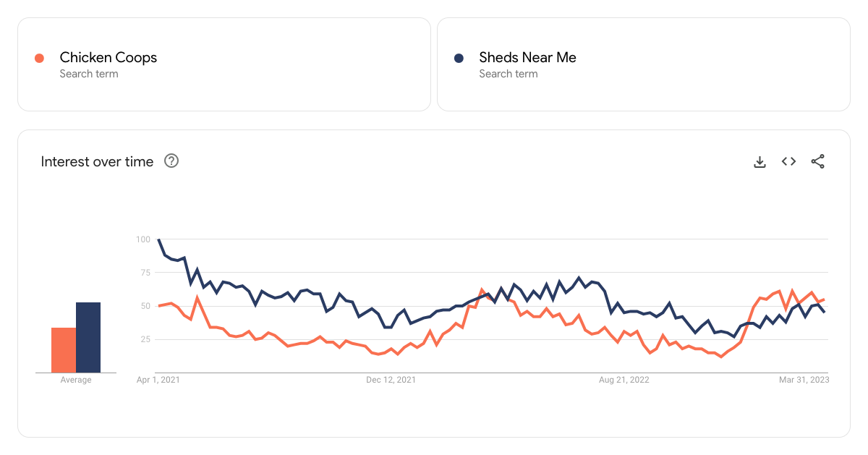Select the navy Sheds Near Me dot
The height and width of the screenshot is (455, 868).
tap(459, 58)
